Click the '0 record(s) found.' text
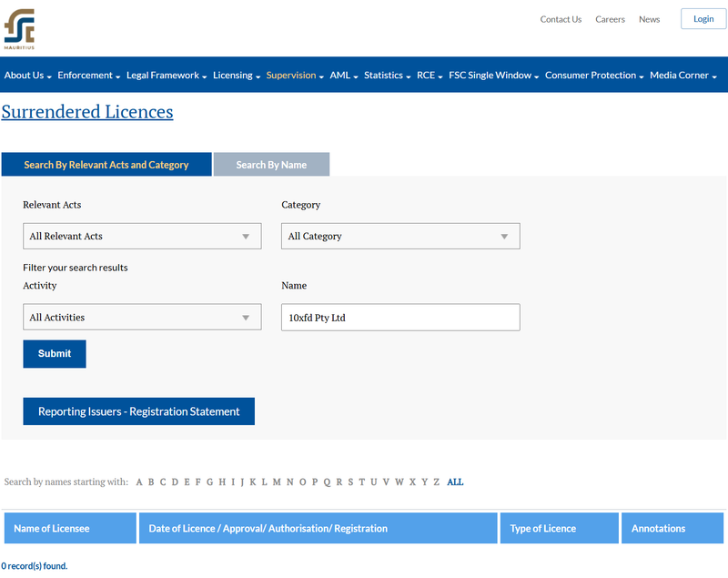Viewport: 728px width, 578px height. point(35,566)
